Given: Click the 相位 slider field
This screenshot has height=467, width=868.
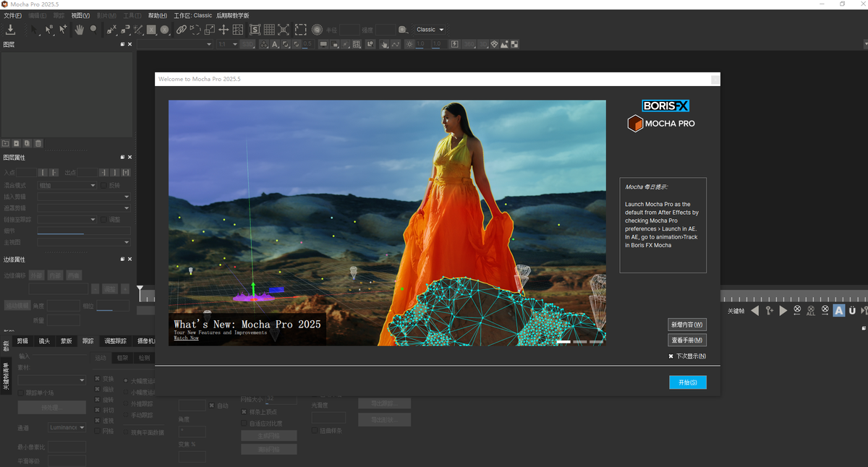Looking at the screenshot, I should click(x=114, y=307).
